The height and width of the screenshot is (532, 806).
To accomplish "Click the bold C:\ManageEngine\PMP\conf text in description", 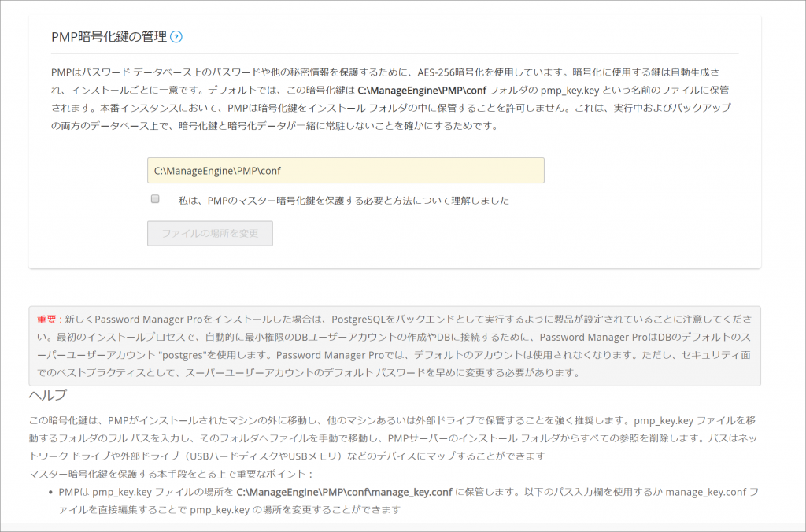I will click(x=422, y=90).
